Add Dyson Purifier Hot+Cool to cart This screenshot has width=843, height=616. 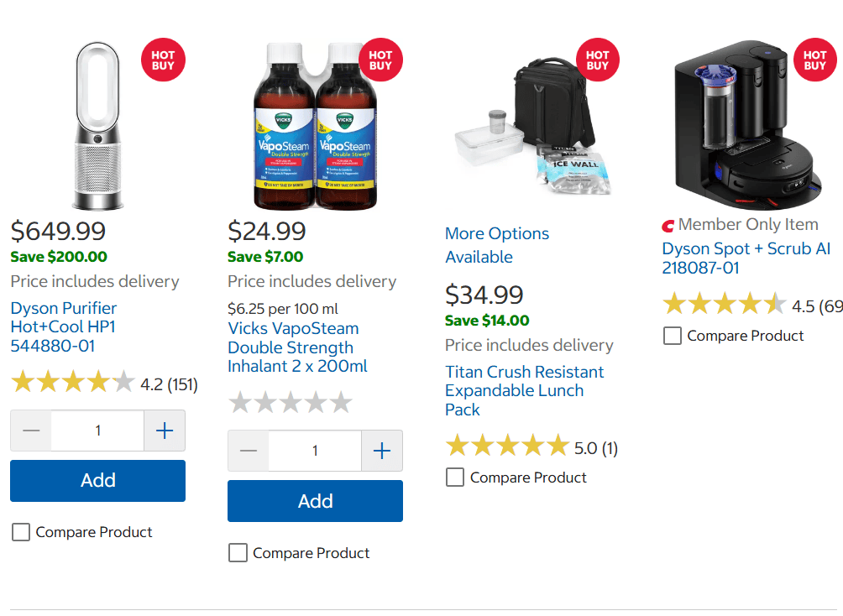[x=97, y=481]
